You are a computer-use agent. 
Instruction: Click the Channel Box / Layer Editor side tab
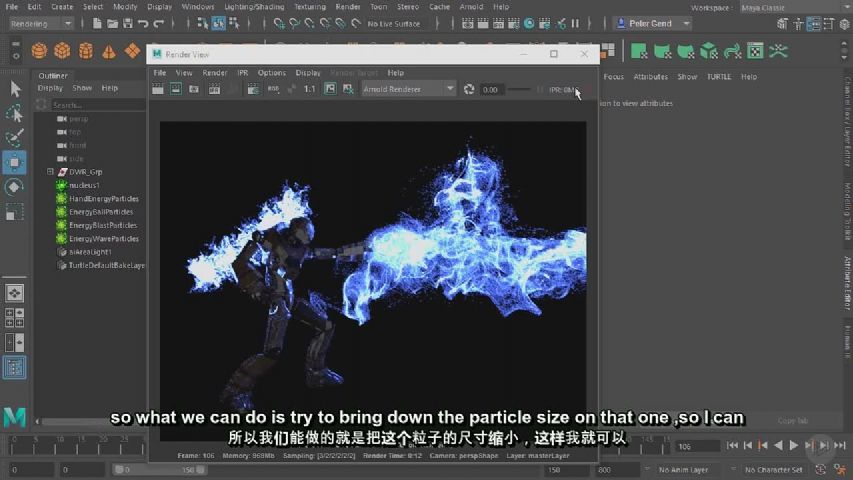[848, 121]
